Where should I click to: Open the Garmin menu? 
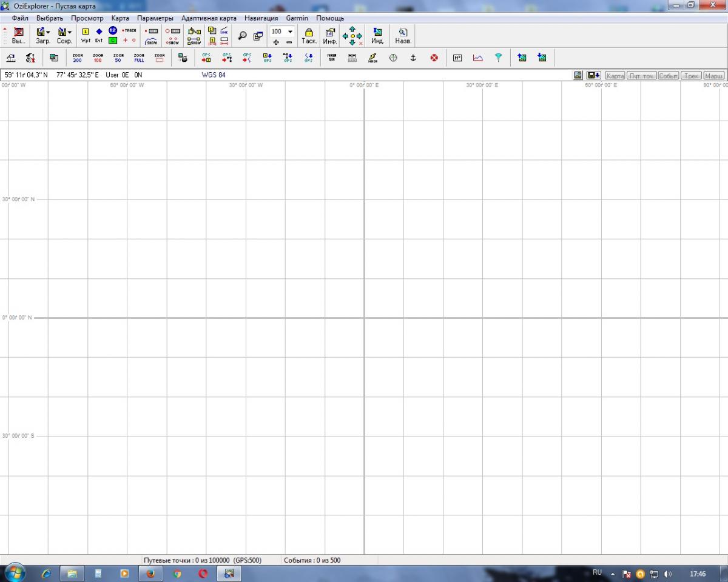297,18
